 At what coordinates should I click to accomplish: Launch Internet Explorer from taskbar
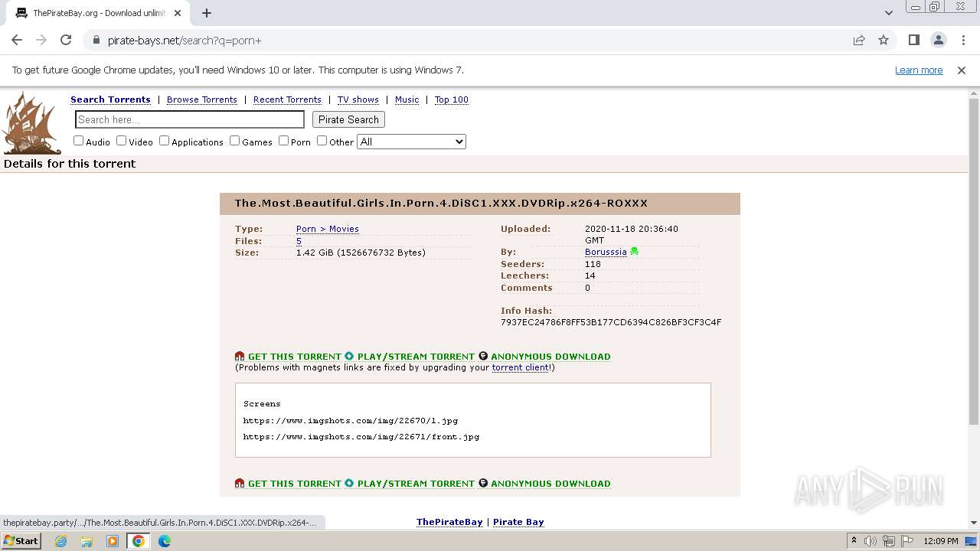[x=60, y=541]
